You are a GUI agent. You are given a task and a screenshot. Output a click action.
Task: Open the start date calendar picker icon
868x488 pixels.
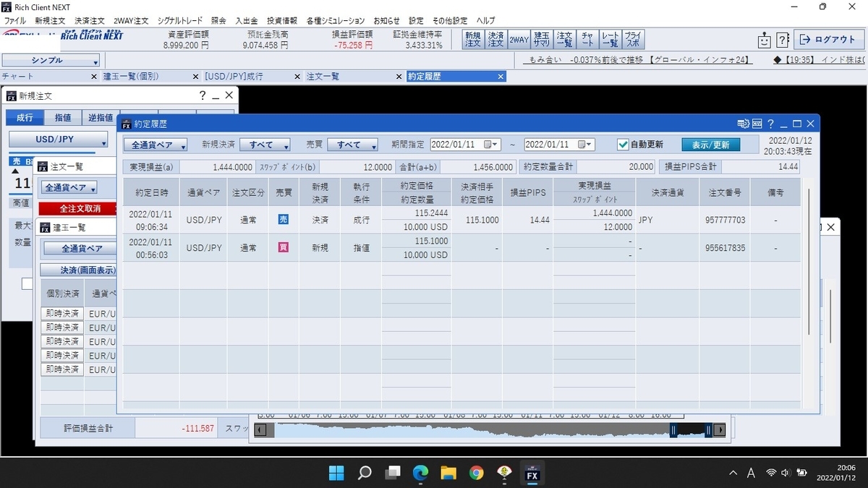click(492, 145)
